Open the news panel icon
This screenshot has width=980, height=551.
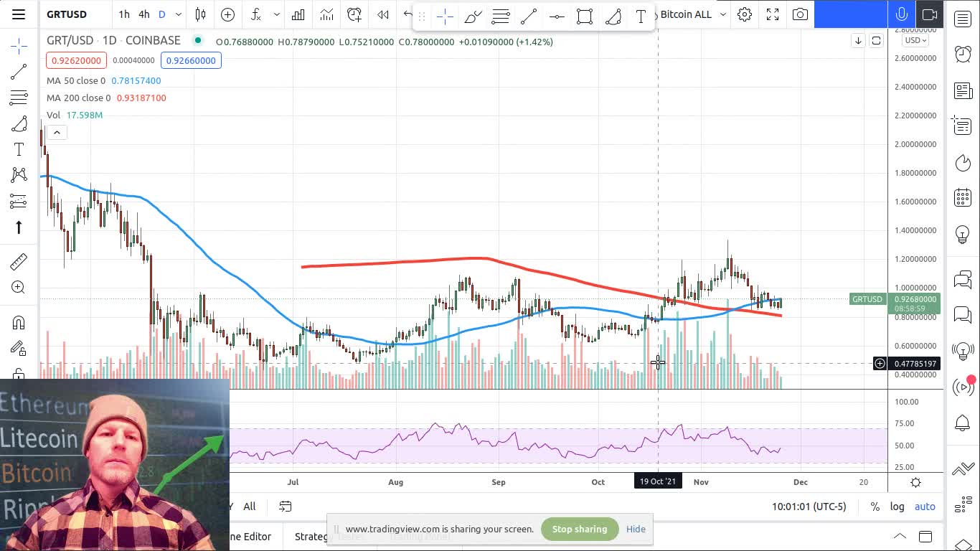963,90
